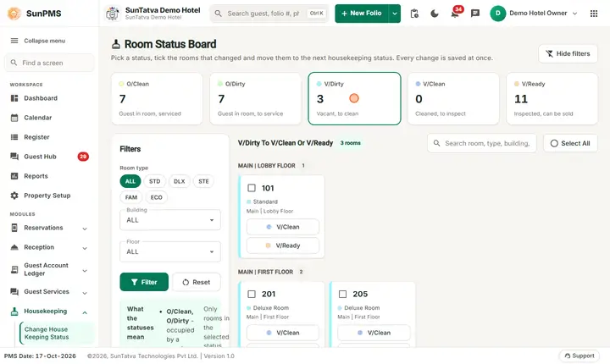Set room 201 to V/Clean
Screen dimensions: 610x364
click(x=283, y=333)
